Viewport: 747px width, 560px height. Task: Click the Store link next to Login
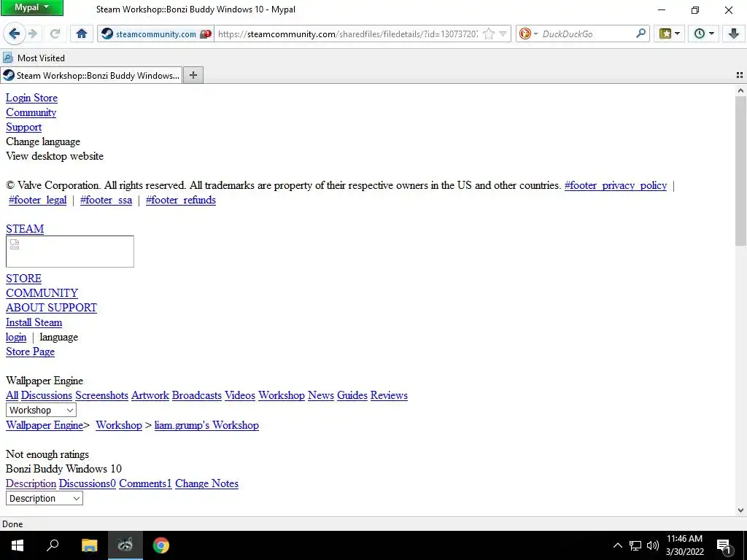coord(45,98)
